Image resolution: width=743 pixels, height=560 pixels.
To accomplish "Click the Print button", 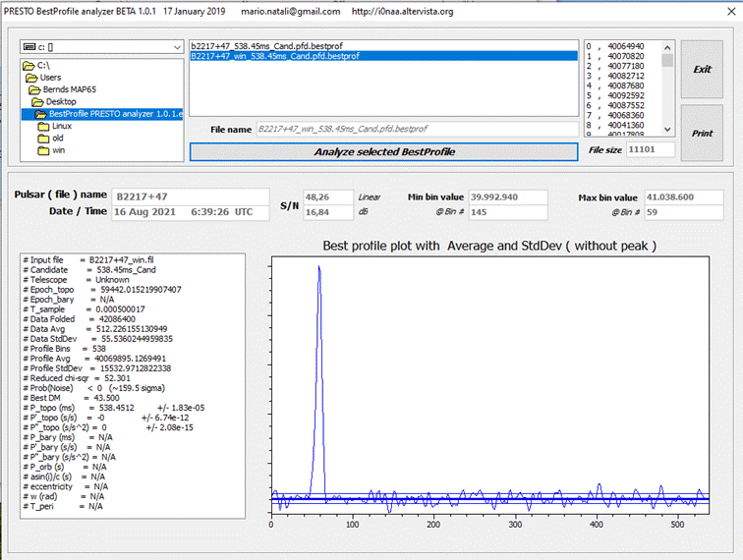I will (702, 134).
